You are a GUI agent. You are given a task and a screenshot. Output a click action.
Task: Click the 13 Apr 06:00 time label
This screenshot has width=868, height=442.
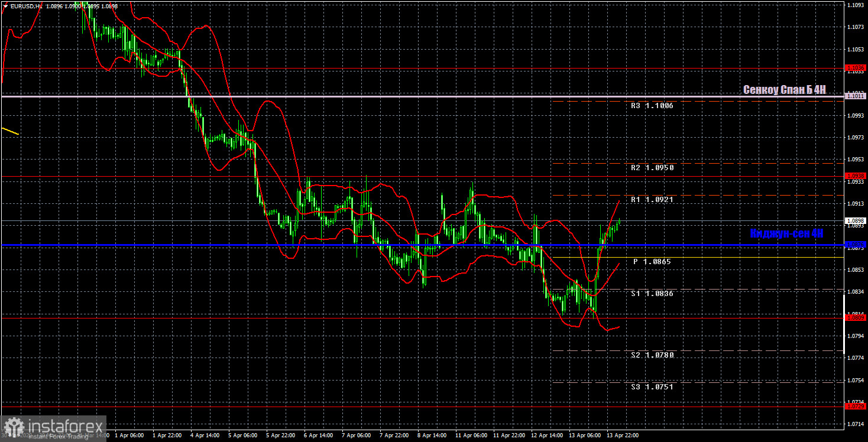click(584, 435)
